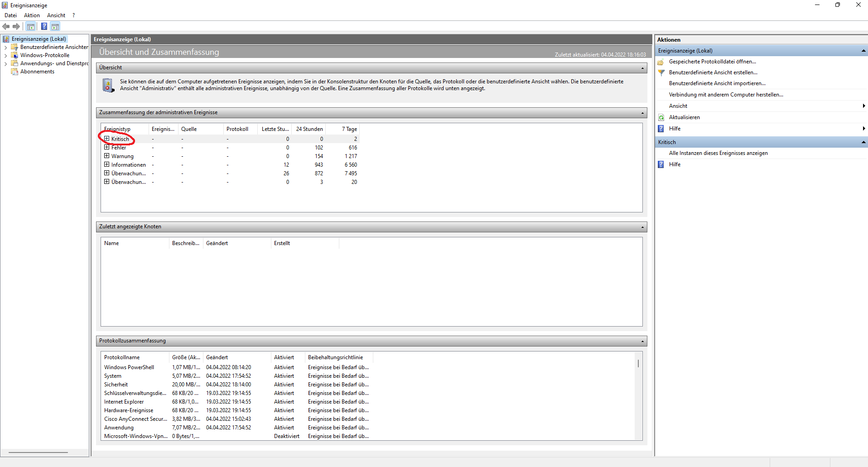Viewport: 868px width, 467px height.
Task: Click the 7 Tage column header
Action: pos(343,129)
